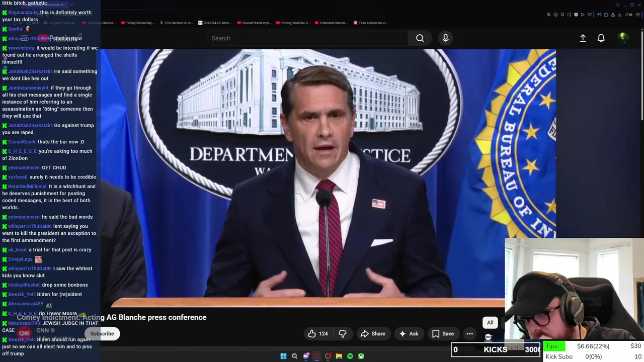Click the page vertical scrollbar thumb
The width and height of the screenshot is (644, 362).
(x=641, y=75)
